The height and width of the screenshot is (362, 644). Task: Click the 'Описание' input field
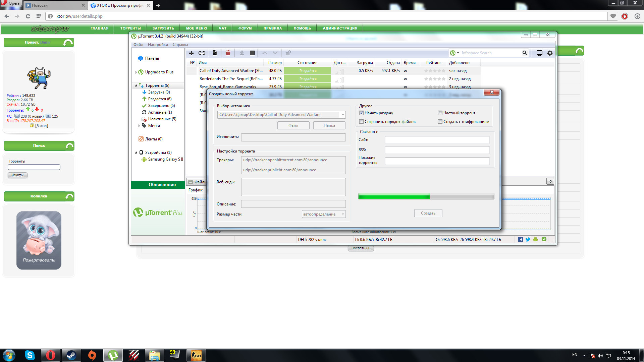(x=293, y=204)
